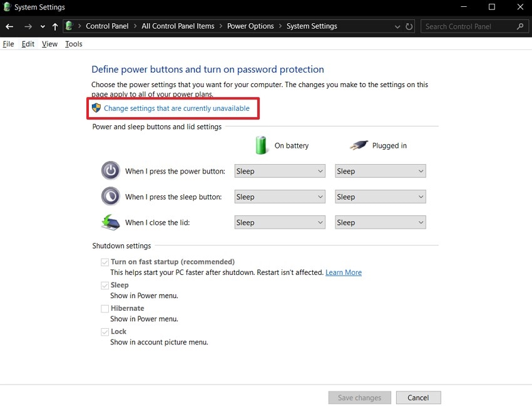Screen dimensions: 532x409
Task: Click the Cancel button
Action: (418, 398)
